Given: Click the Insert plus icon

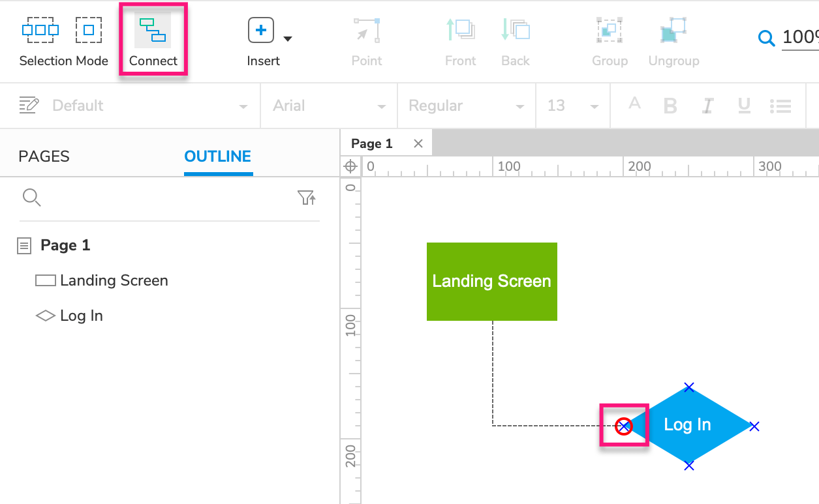Looking at the screenshot, I should [260, 30].
